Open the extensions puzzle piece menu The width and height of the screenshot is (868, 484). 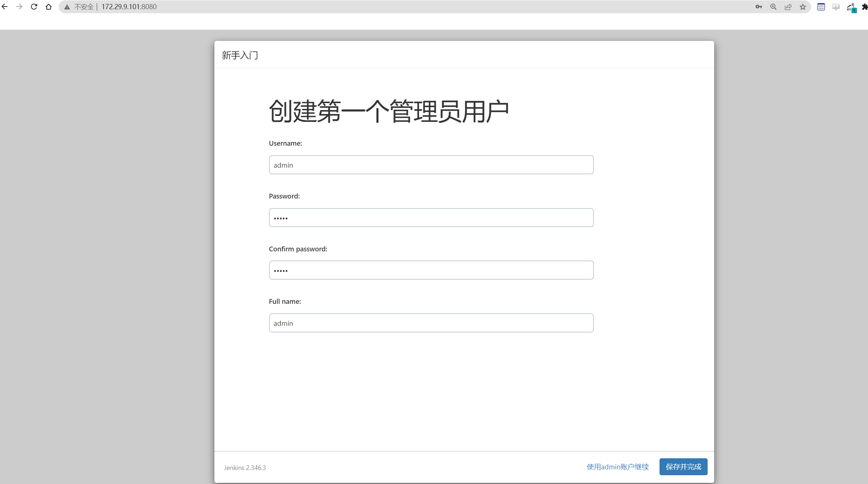coord(865,7)
